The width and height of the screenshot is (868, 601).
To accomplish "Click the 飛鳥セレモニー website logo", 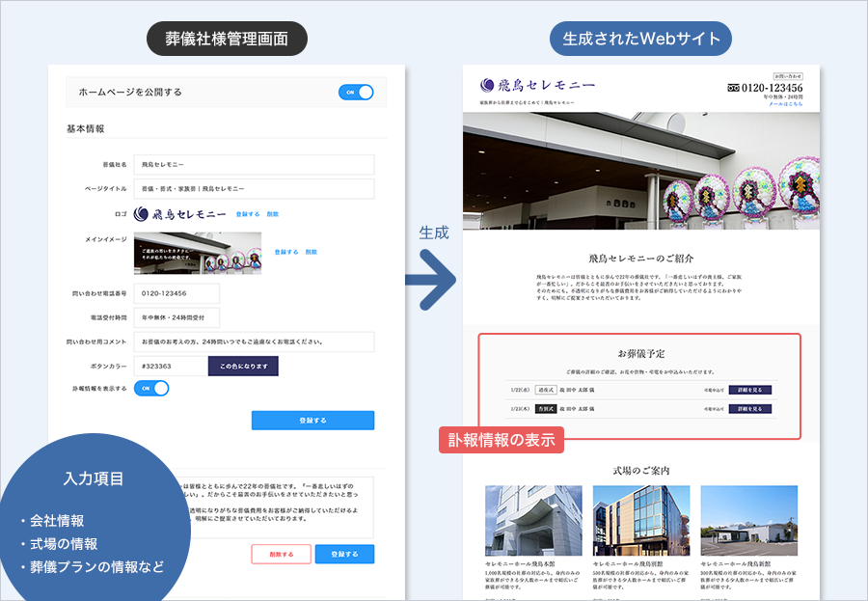I will 537,85.
